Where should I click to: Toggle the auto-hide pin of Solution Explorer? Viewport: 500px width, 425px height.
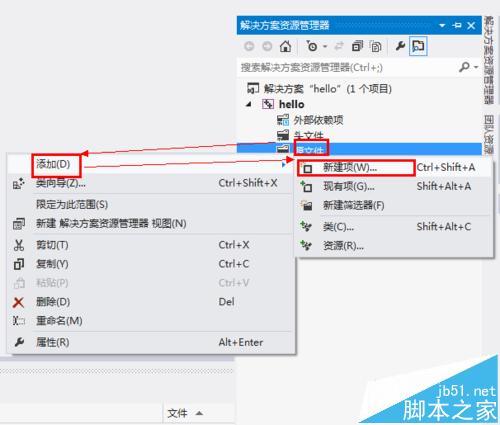[457, 25]
